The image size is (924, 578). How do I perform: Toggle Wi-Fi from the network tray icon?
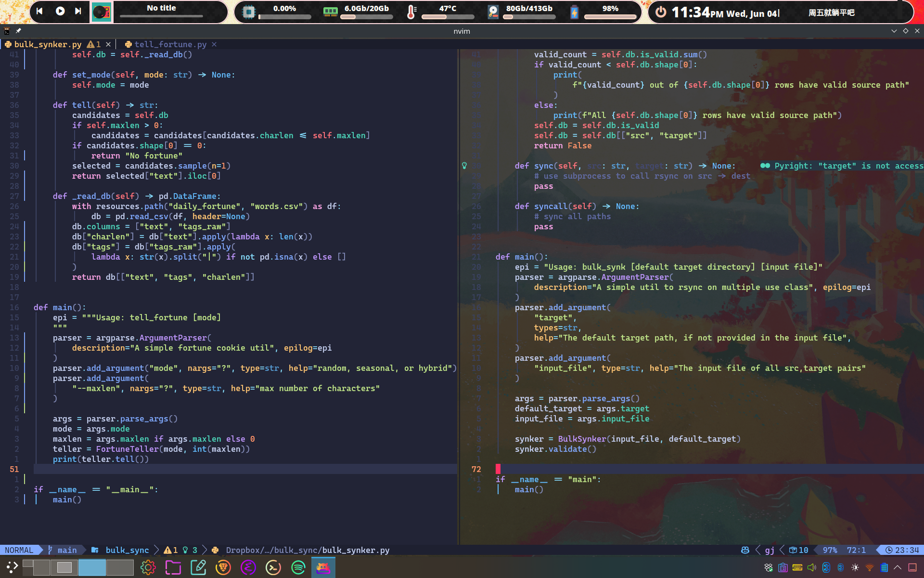[x=870, y=567]
